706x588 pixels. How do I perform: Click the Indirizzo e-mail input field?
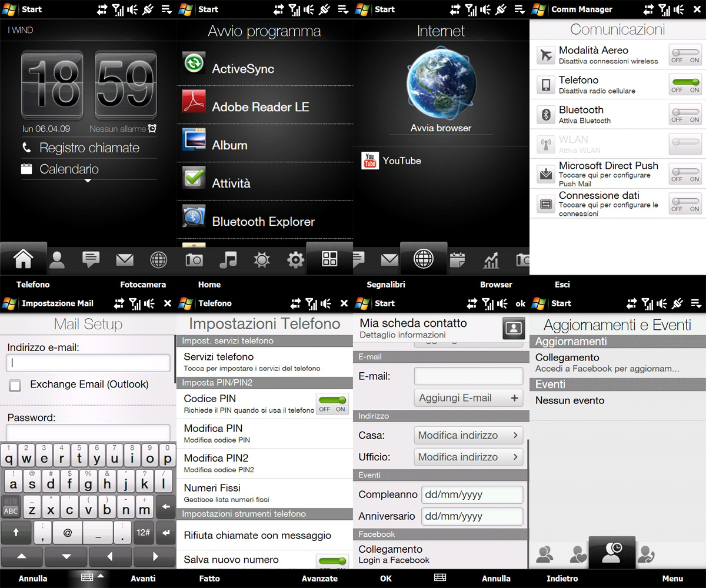coord(88,363)
